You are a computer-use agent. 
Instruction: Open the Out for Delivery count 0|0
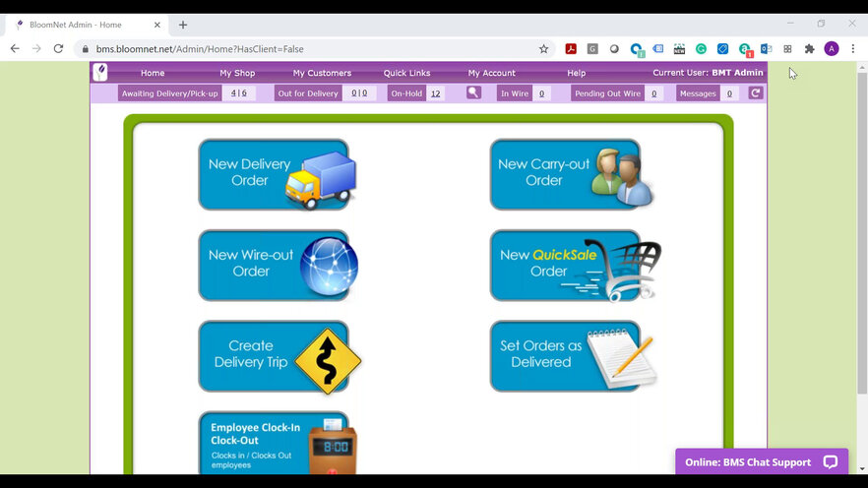359,93
